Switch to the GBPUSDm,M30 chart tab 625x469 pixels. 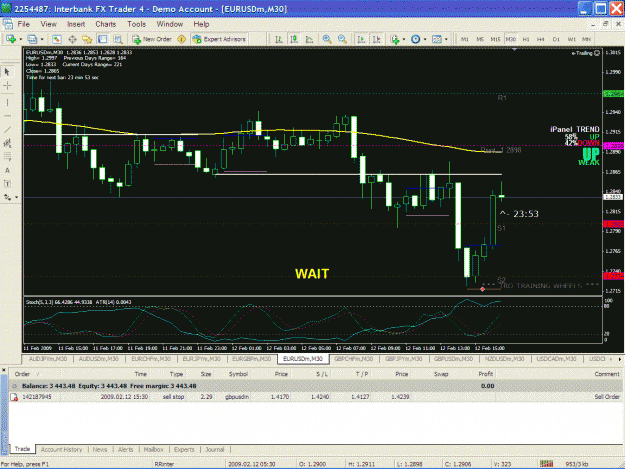(453, 359)
